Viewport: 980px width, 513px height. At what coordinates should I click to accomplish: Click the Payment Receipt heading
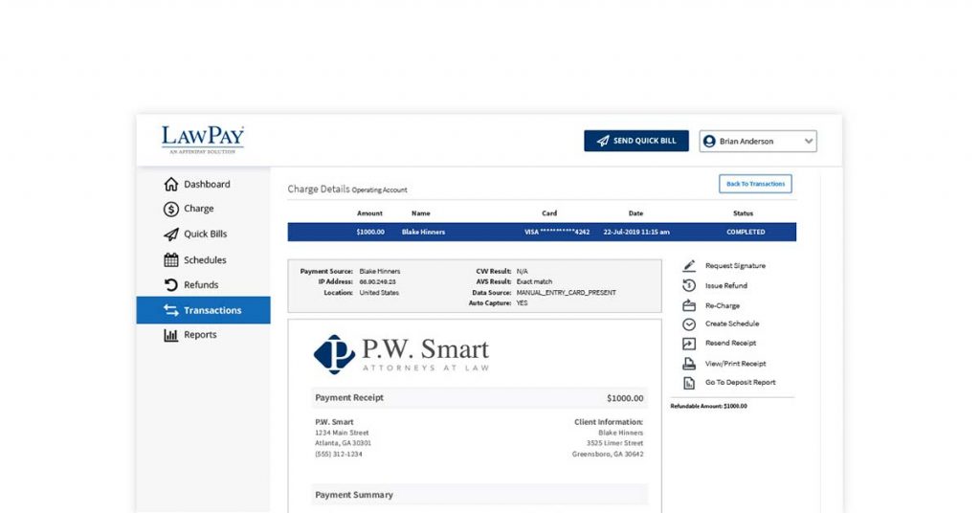coord(349,397)
